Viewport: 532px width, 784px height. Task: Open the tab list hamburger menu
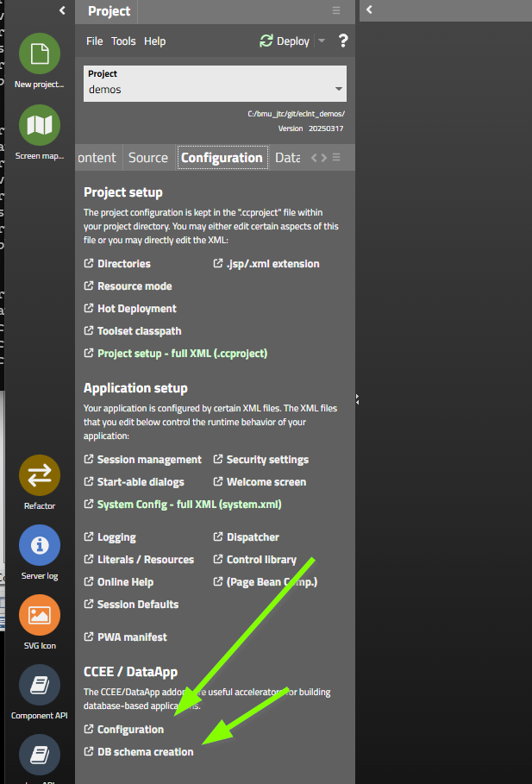pyautogui.click(x=336, y=157)
